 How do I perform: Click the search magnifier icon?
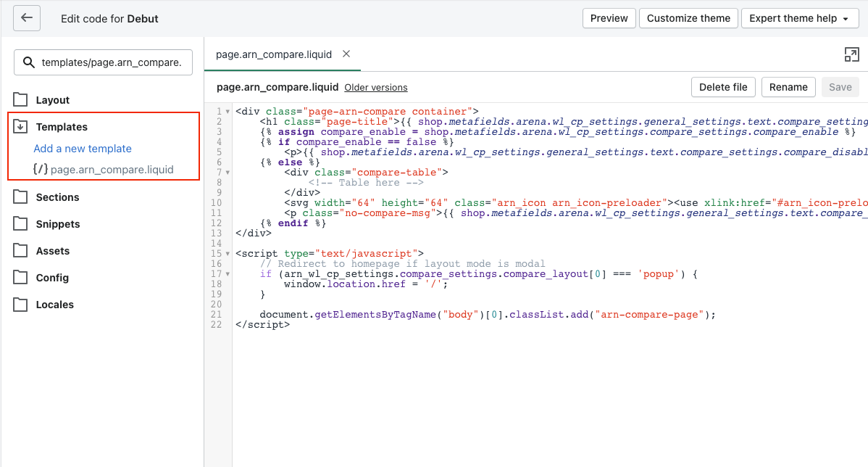tap(29, 62)
